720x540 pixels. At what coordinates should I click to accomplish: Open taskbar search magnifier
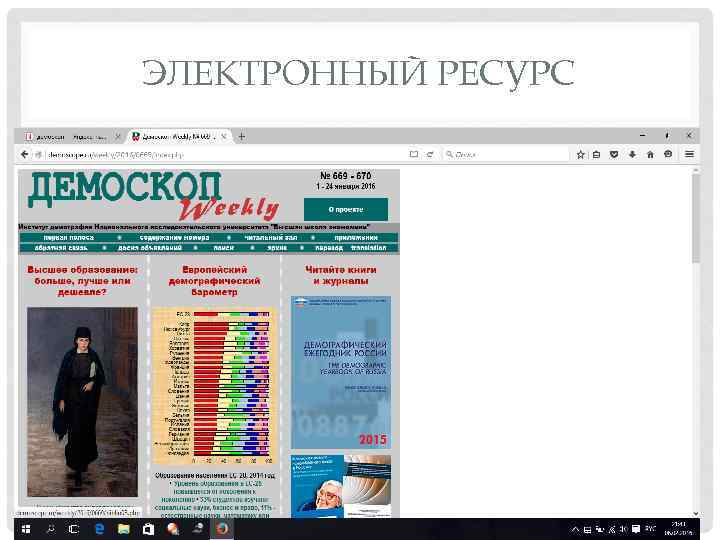tap(51, 529)
